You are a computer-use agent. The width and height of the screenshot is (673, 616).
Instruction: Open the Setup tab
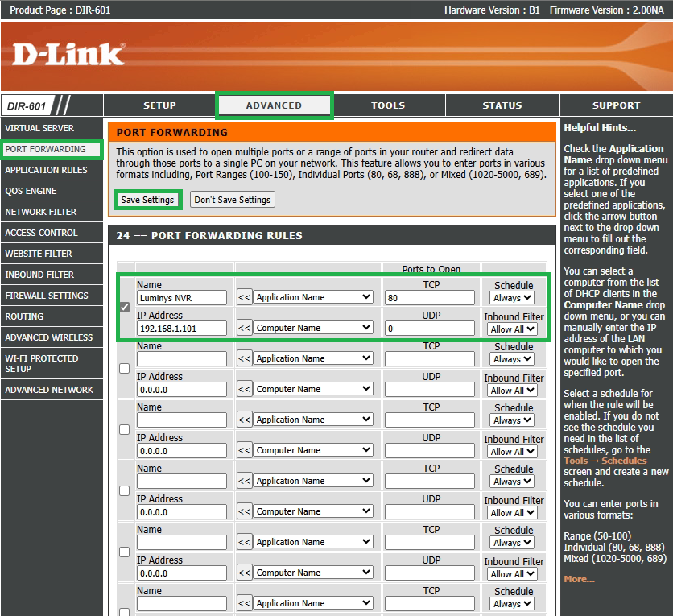(159, 105)
